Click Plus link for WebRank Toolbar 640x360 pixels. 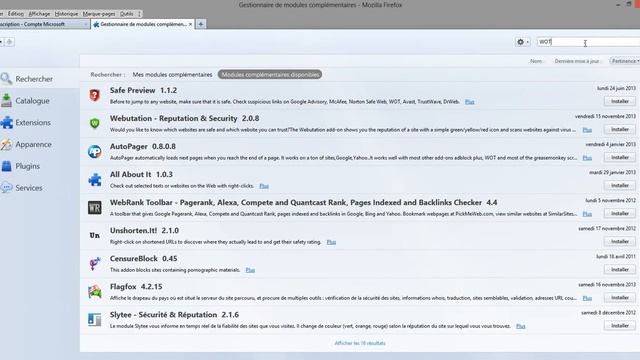tap(587, 214)
